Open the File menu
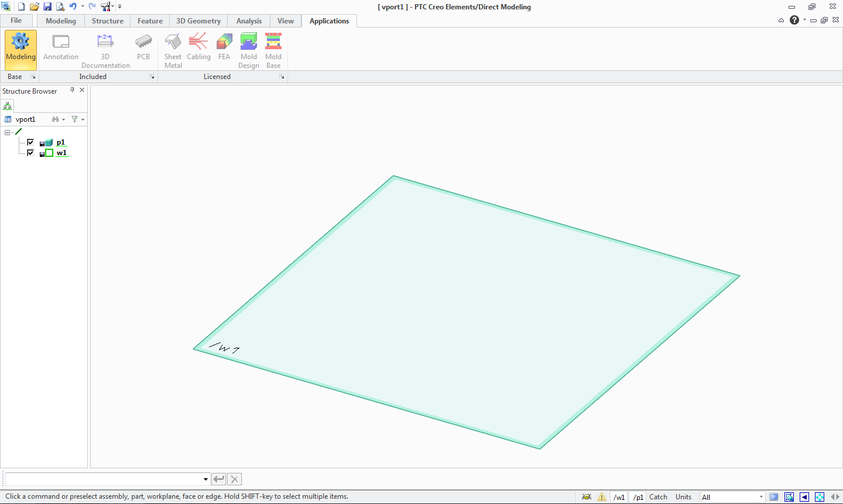This screenshot has height=504, width=843. [x=16, y=20]
